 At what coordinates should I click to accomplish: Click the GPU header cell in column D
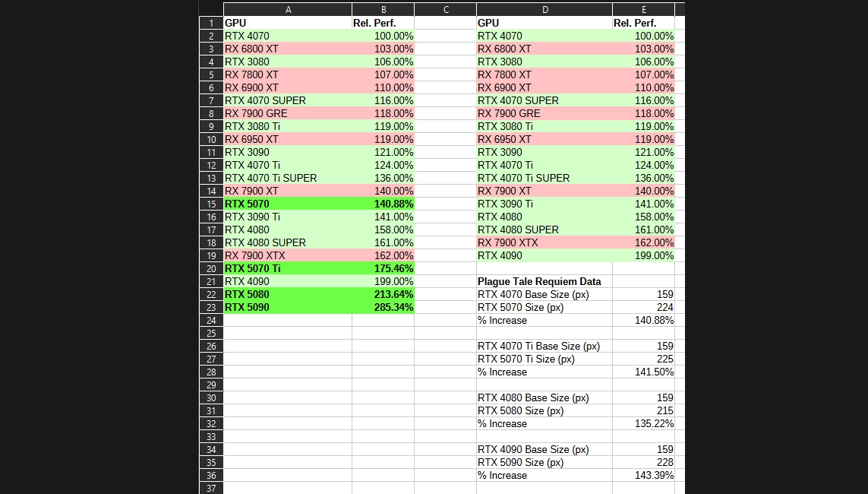tap(544, 23)
